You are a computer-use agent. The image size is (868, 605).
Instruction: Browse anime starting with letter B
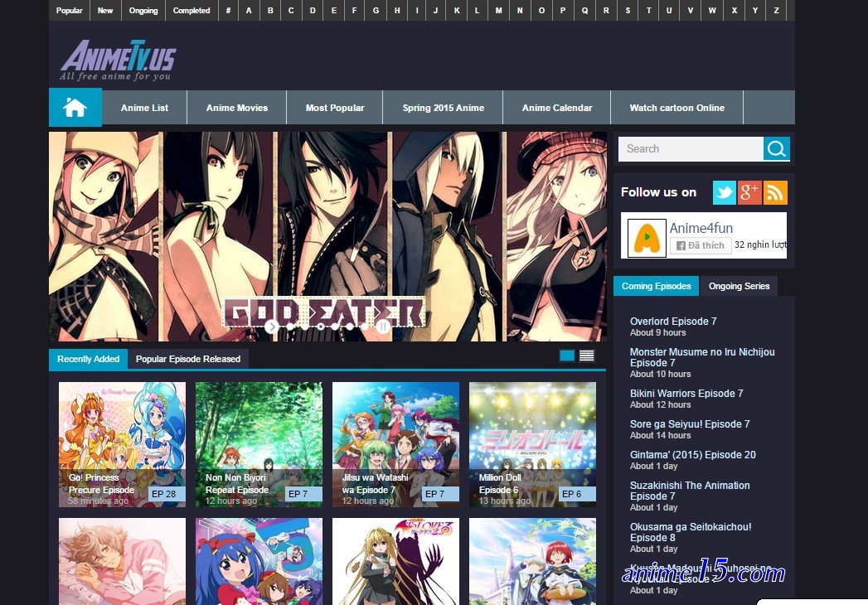(270, 11)
